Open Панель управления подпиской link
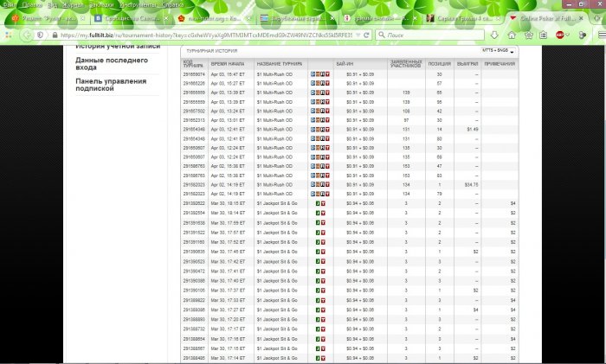 click(x=110, y=86)
